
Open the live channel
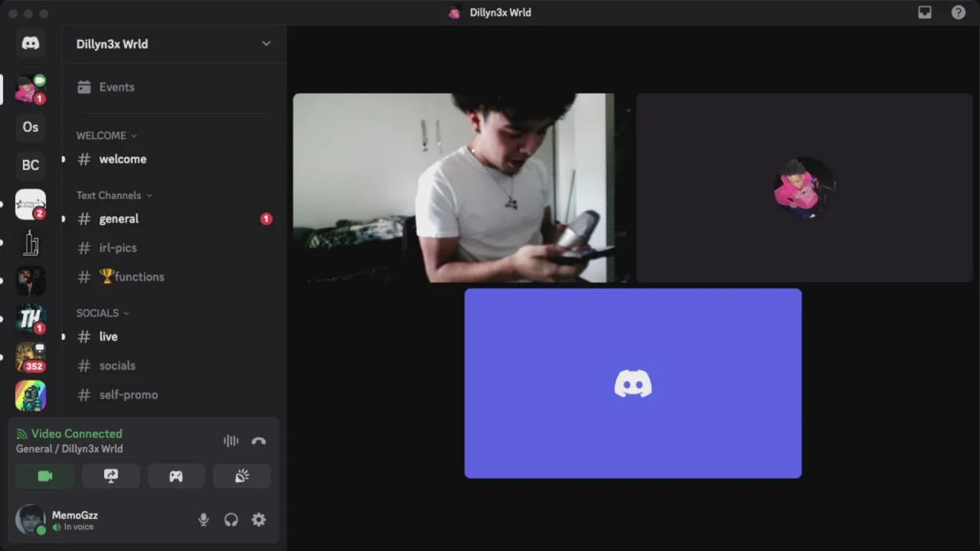[x=174, y=337]
